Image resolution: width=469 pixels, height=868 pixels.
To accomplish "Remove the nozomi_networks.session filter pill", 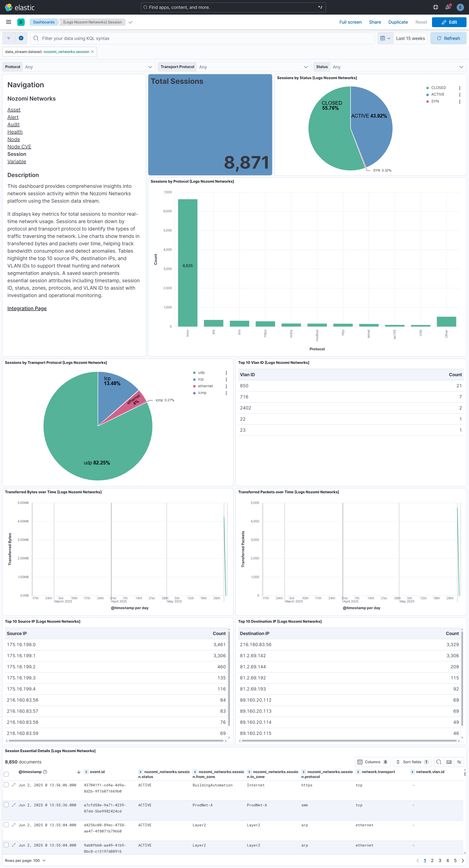I will click(x=92, y=52).
